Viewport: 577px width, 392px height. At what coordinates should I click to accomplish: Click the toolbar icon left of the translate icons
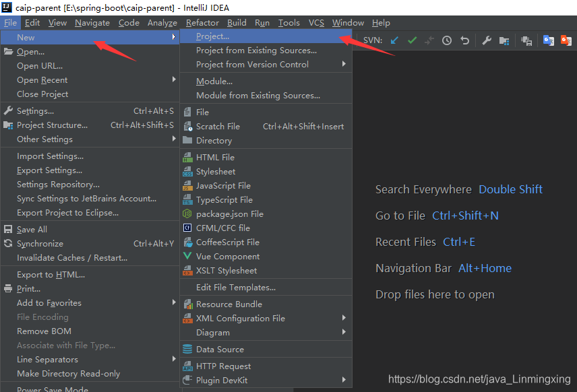(x=526, y=41)
